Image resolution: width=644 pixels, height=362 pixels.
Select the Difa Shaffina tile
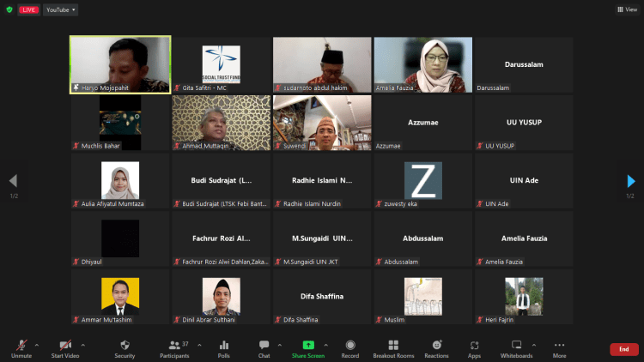click(322, 297)
